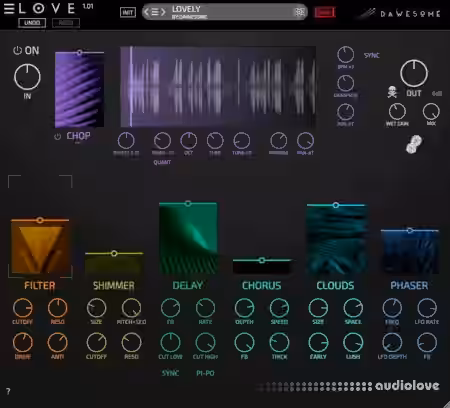Click the big OUT knob
450x408 pixels.
pos(414,73)
